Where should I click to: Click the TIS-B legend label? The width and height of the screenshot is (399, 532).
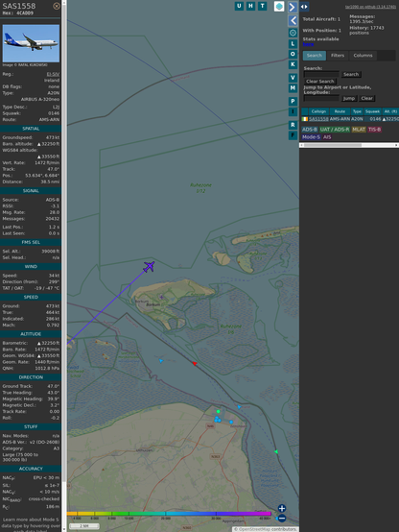374,130
